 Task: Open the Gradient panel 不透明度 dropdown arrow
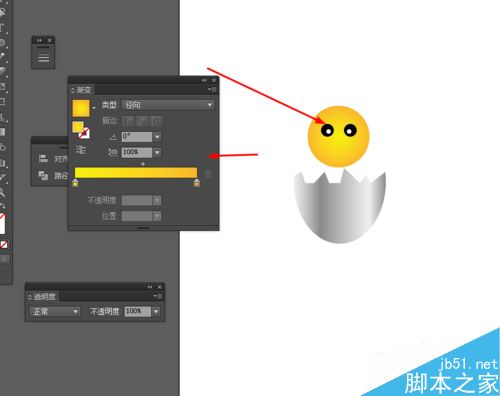click(157, 200)
